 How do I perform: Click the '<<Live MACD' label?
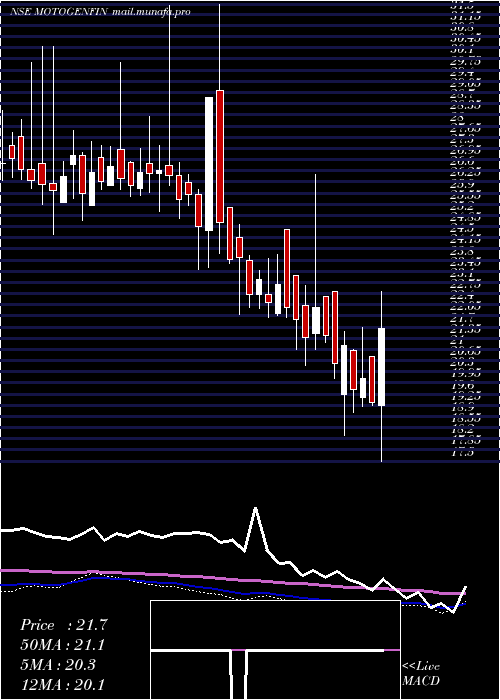[421, 674]
